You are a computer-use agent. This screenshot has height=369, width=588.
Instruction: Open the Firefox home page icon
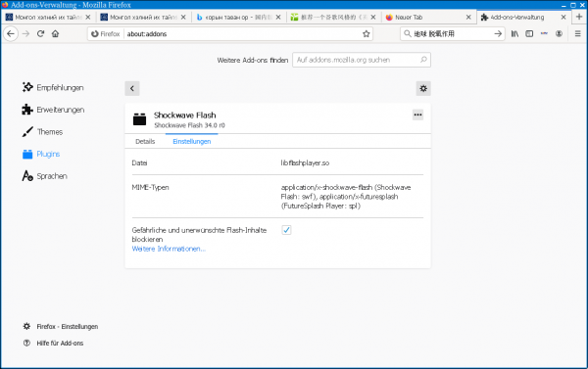[x=56, y=33]
